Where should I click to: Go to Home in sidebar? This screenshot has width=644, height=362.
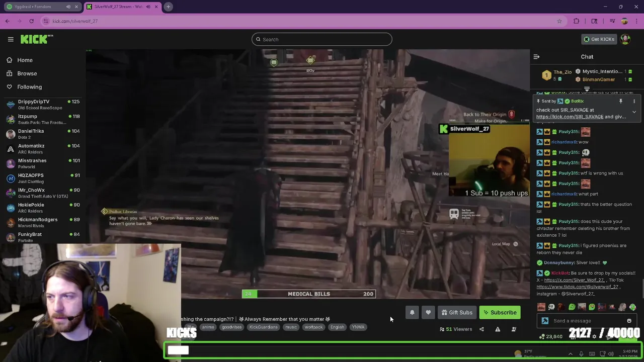click(25, 60)
